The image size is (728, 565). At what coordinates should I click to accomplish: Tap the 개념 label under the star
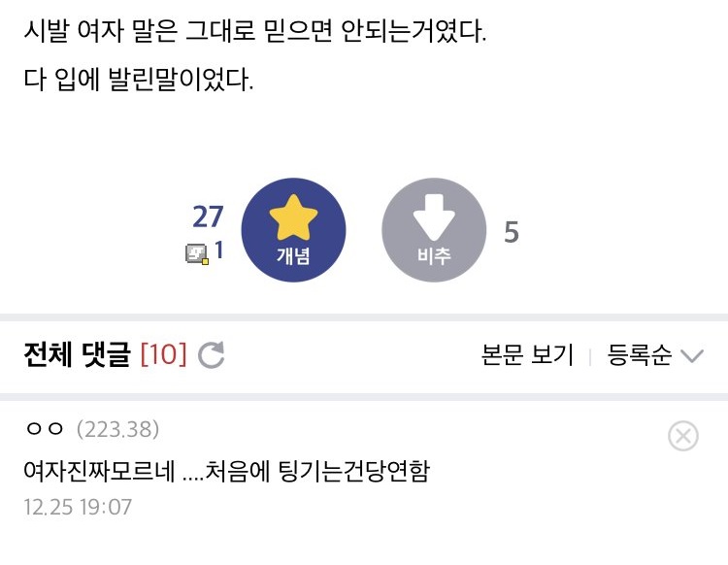point(293,256)
